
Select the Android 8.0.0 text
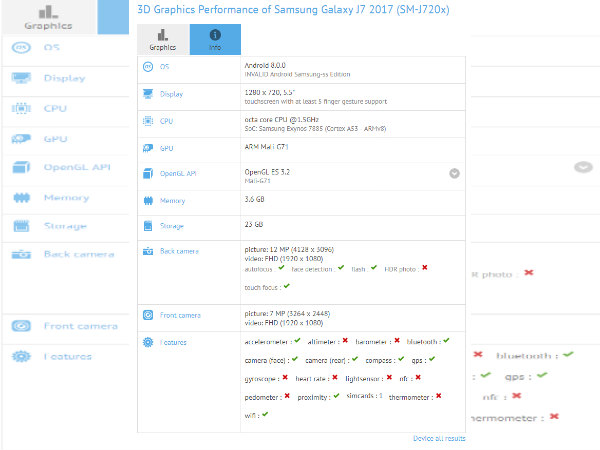[265, 65]
